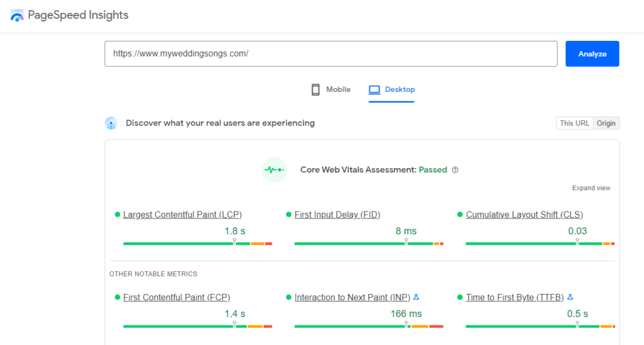644x345 pixels.
Task: Click "Discover what your real users are experiencing"
Action: 220,123
